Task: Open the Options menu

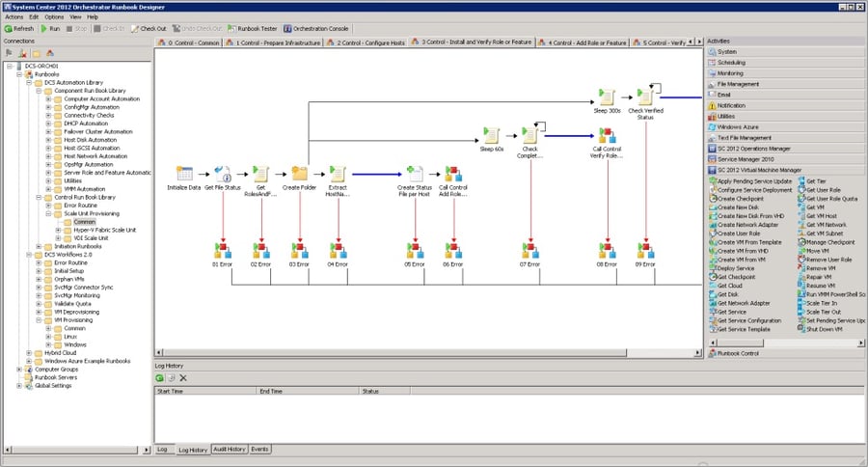Action: (x=54, y=17)
